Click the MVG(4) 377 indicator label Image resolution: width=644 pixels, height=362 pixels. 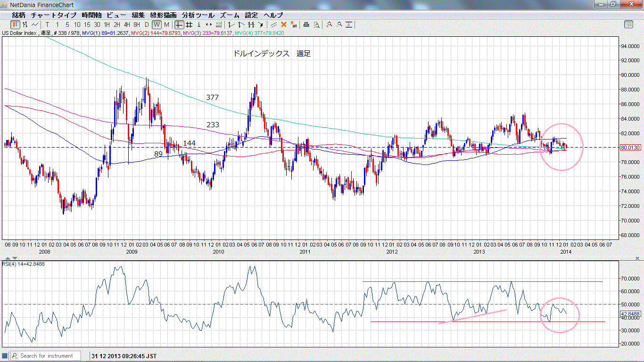click(259, 33)
